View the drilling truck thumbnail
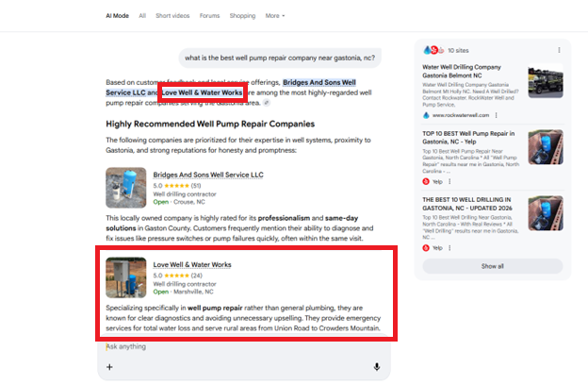 [x=546, y=81]
